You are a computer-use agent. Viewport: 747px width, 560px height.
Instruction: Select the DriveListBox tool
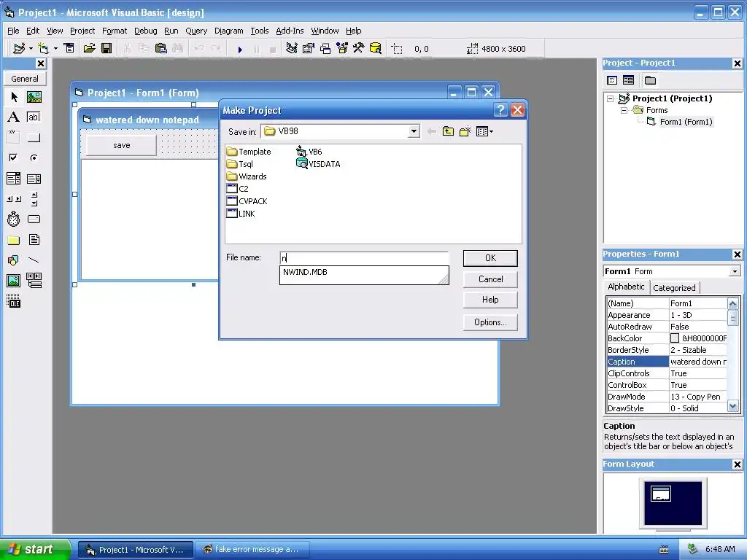click(34, 219)
